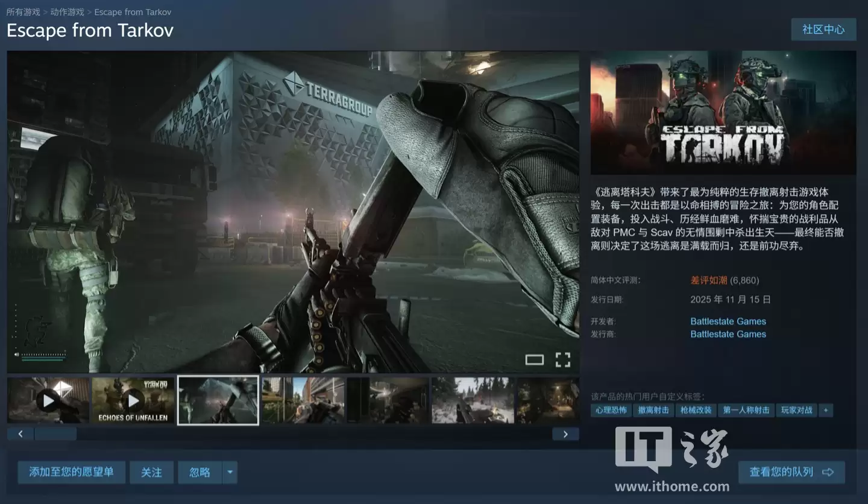Enter fullscreen with the video player icon

(563, 359)
